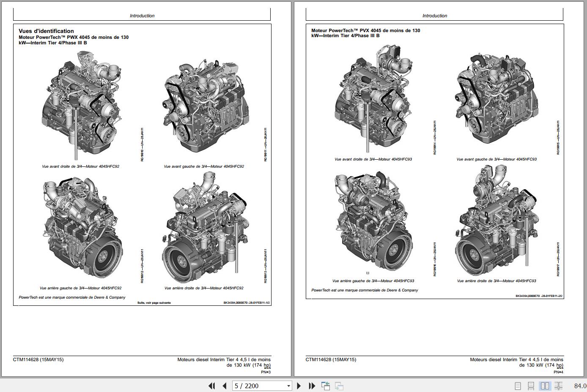This screenshot has height=392, width=587.
Task: Click the vertical image code RG19915
Action: pos(558,137)
